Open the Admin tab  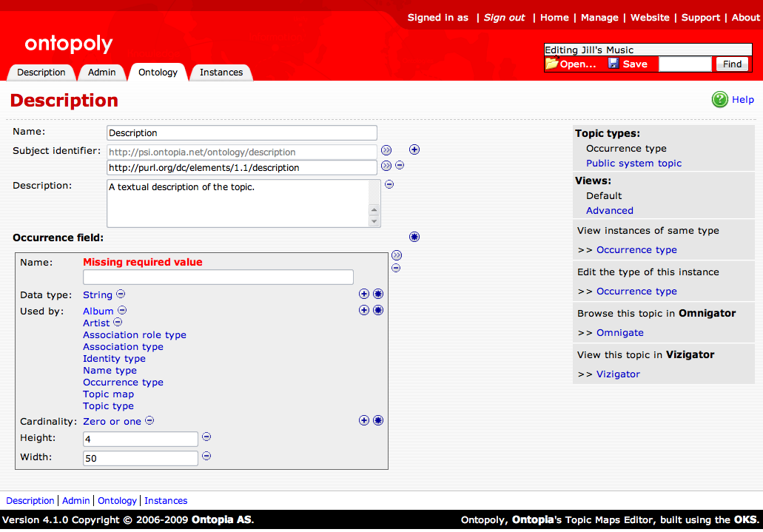(x=101, y=73)
